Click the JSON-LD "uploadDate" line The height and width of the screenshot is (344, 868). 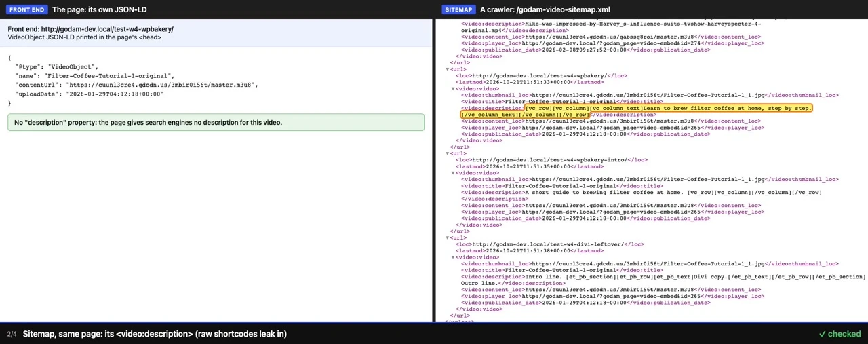90,94
